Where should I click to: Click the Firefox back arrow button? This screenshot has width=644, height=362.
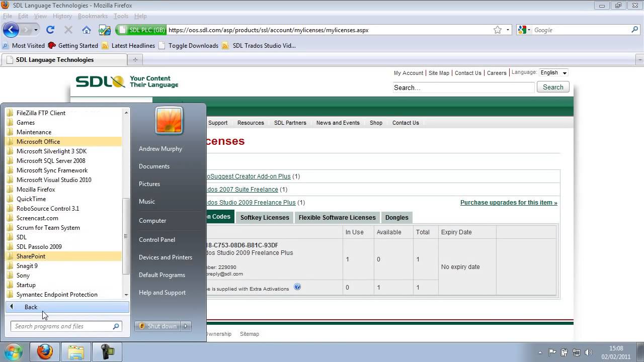pos(11,30)
